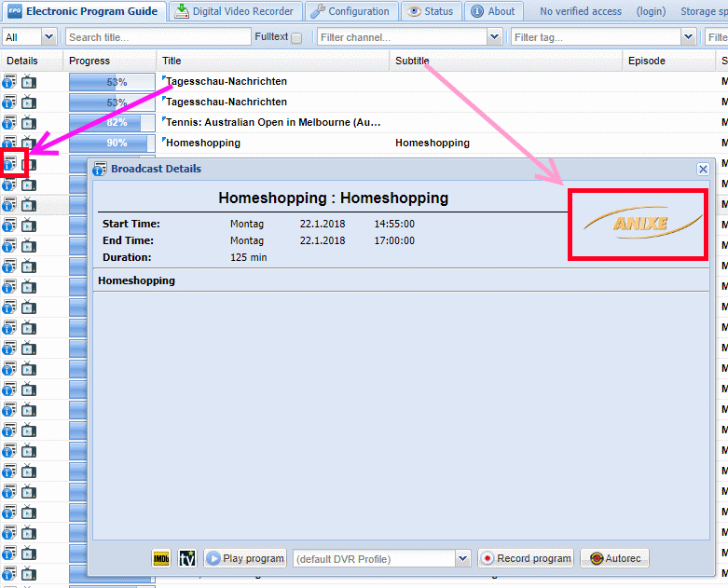This screenshot has width=728, height=588.
Task: Expand the Filter tag dropdown arrow
Action: point(688,36)
